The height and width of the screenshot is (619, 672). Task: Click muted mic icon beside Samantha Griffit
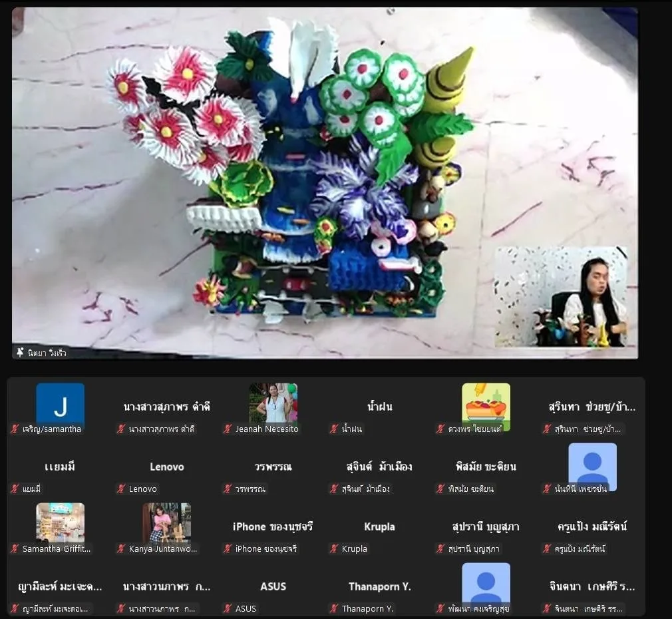pos(15,549)
